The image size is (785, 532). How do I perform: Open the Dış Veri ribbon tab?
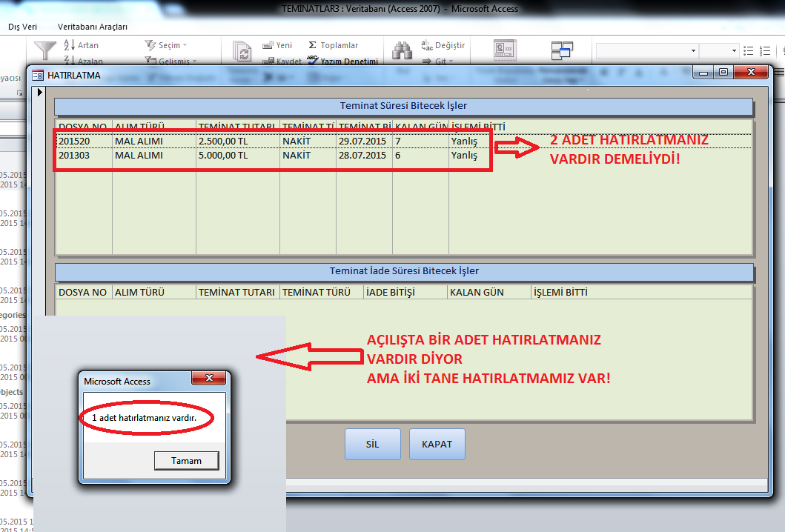(x=23, y=27)
